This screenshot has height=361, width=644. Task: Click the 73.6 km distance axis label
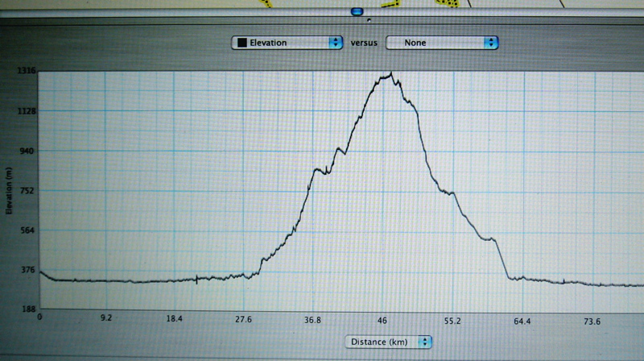pos(592,321)
